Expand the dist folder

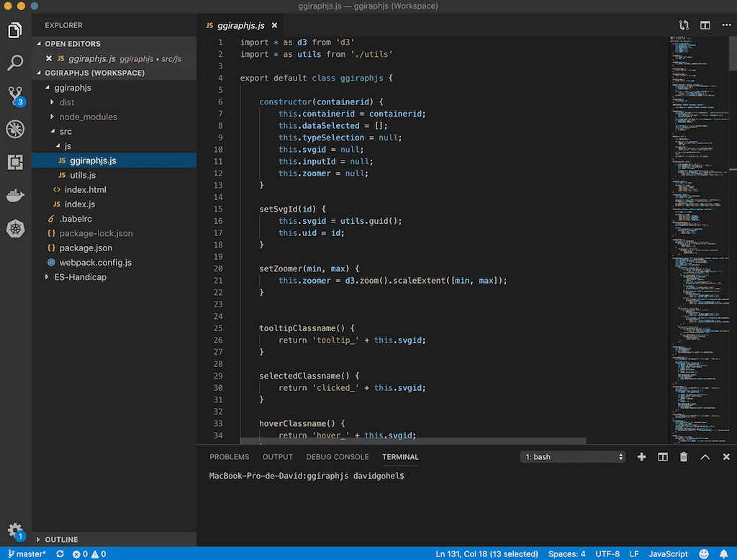(x=52, y=102)
